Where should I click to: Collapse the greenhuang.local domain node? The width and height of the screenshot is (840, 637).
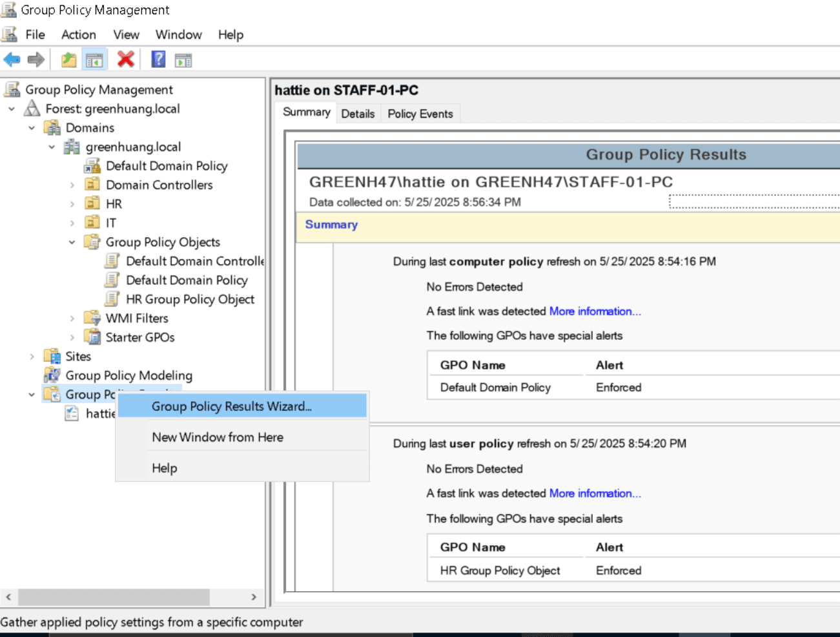pos(52,147)
